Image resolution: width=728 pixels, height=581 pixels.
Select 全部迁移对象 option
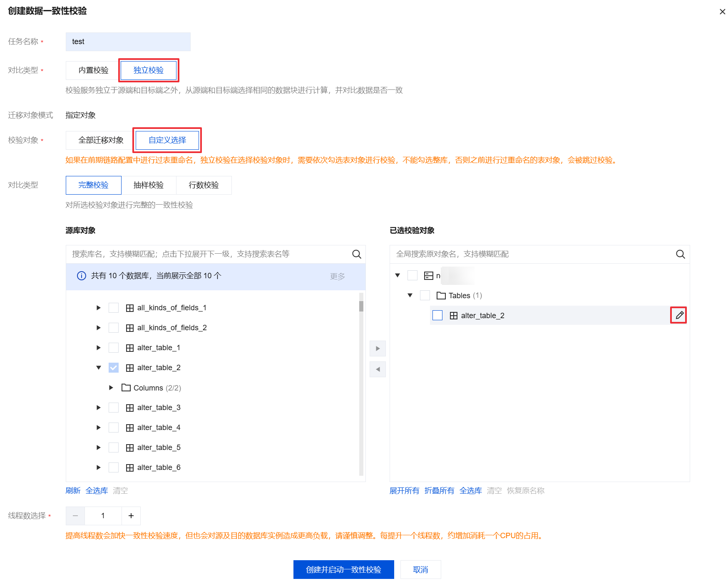coord(101,140)
